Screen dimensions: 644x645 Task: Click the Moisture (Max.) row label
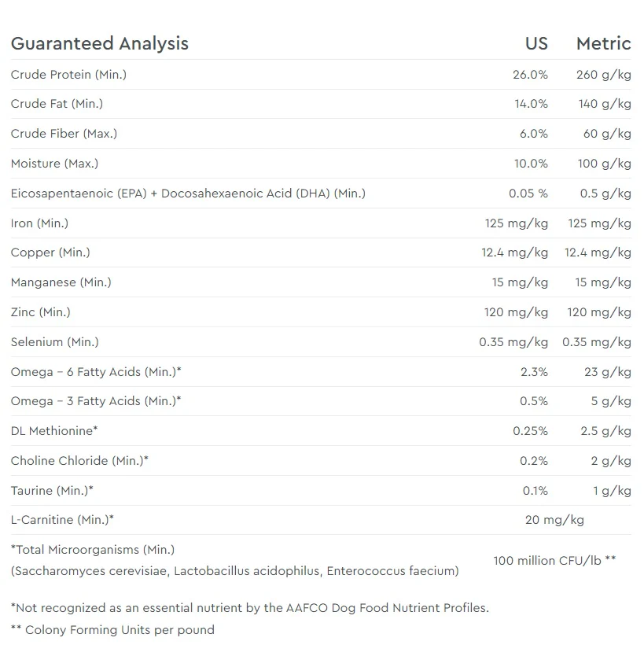(55, 164)
